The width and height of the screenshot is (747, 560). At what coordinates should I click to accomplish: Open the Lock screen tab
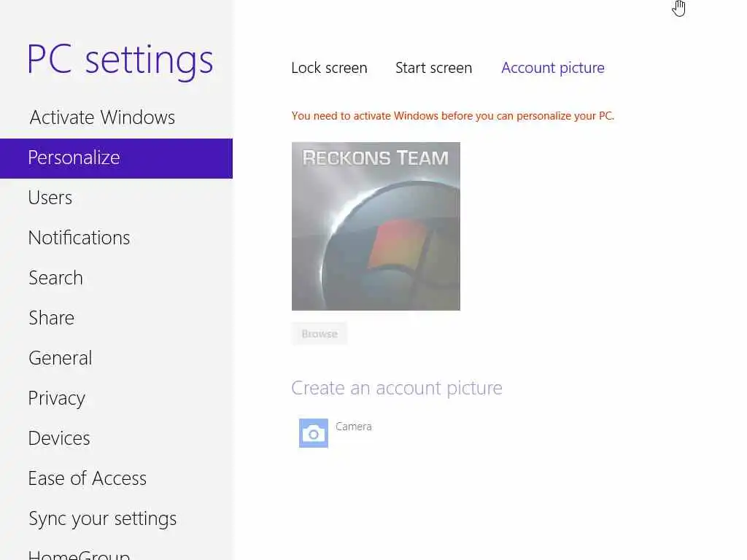(x=329, y=68)
